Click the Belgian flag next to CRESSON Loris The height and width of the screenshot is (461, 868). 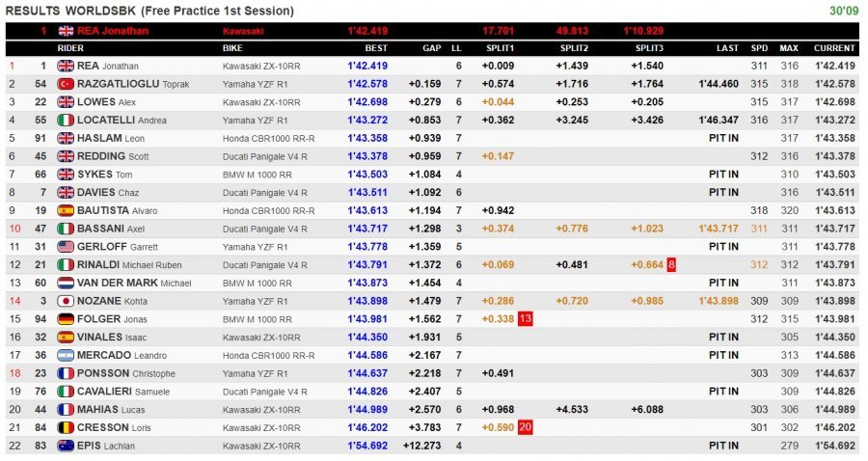[x=66, y=427]
